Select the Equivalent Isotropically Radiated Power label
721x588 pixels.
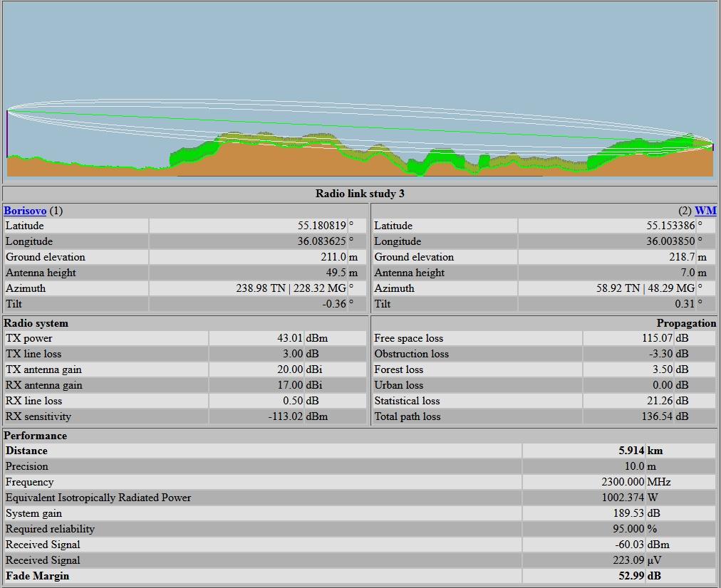click(98, 498)
